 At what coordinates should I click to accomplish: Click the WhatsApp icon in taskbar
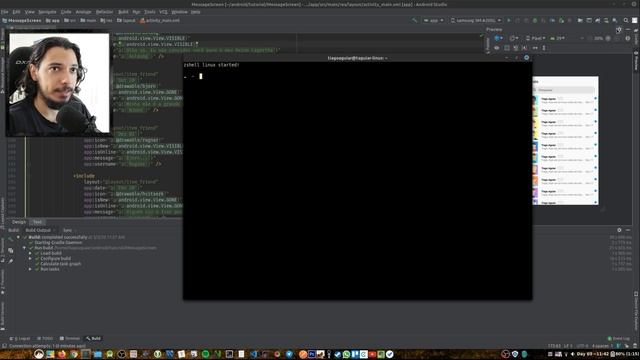click(x=346, y=354)
